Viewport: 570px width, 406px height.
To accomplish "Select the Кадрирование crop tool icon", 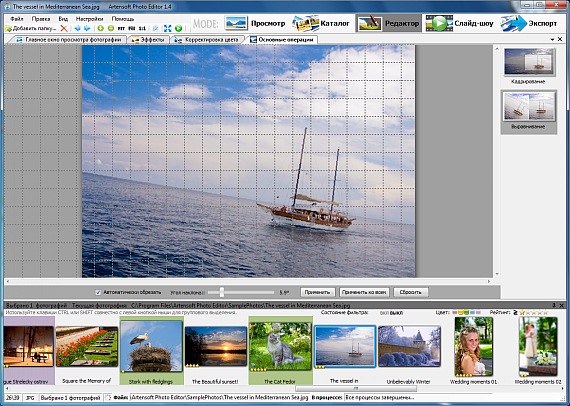I will tap(529, 62).
